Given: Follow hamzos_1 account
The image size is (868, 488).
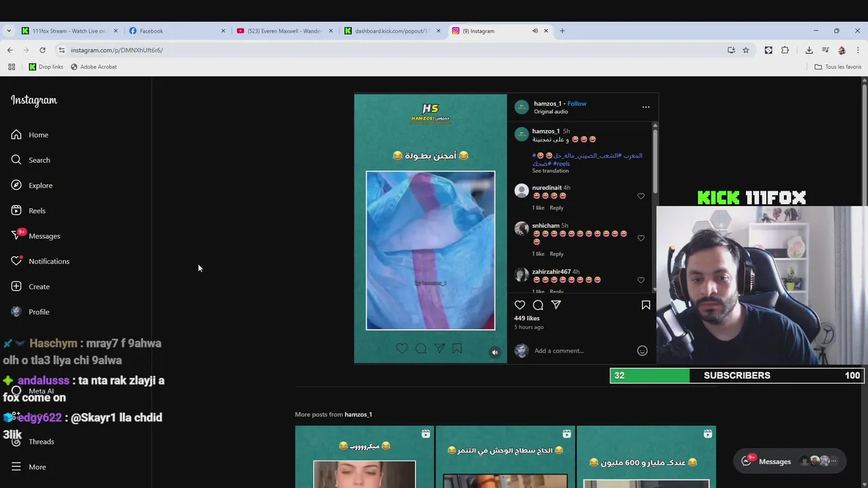Looking at the screenshot, I should click(x=577, y=104).
